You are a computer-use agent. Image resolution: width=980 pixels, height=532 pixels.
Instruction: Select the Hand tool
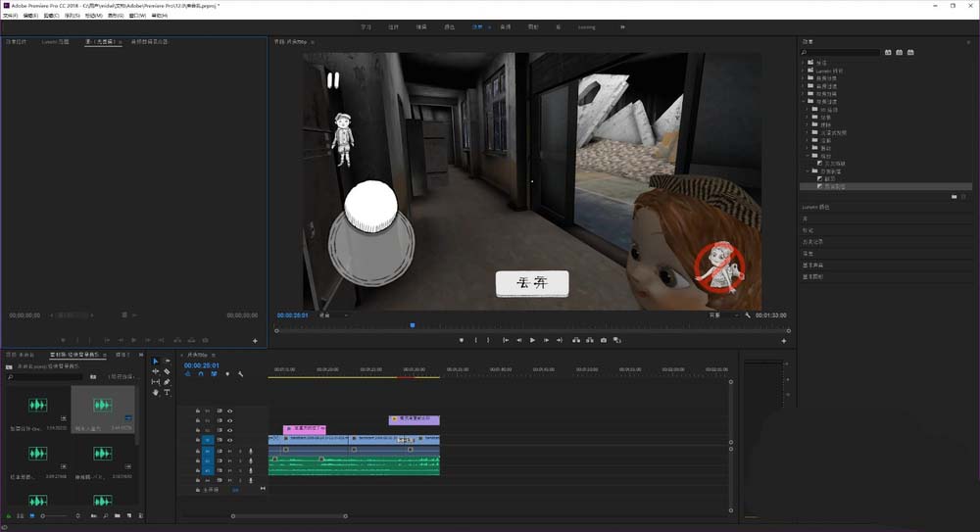155,392
